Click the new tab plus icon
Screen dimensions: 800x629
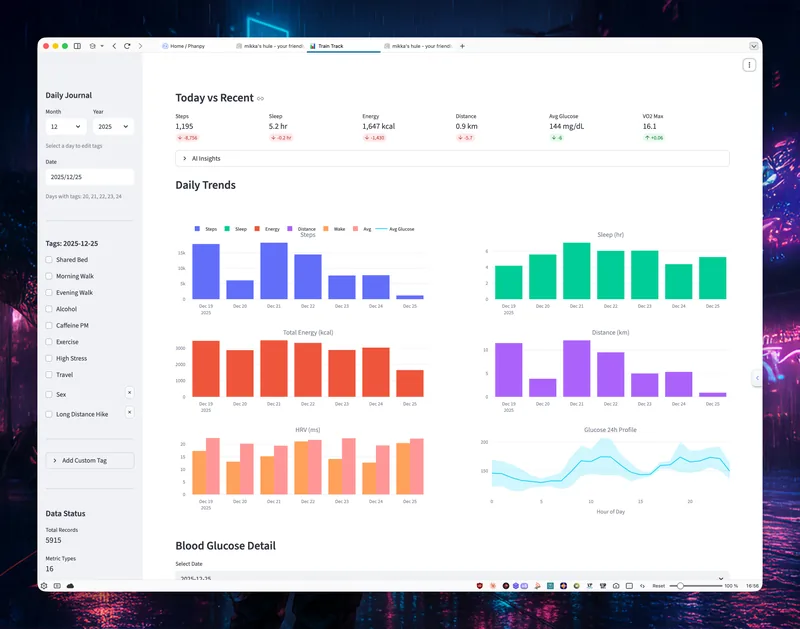point(462,46)
